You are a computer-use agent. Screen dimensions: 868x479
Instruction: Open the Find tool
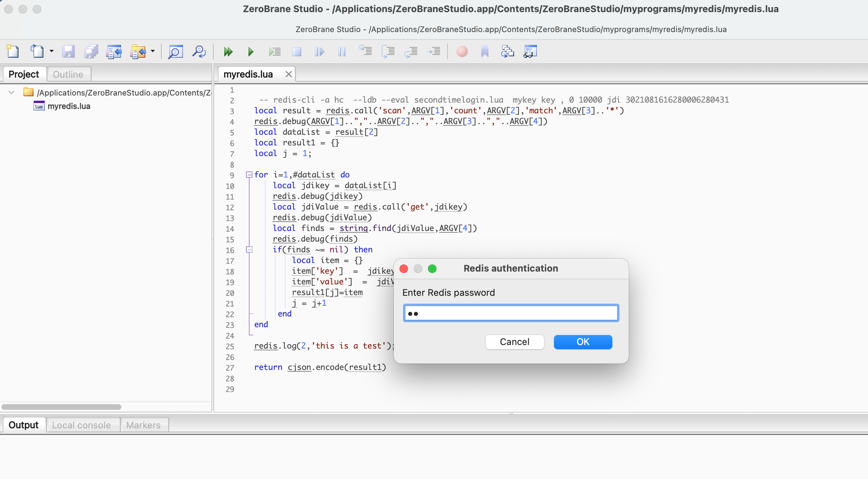[x=176, y=52]
